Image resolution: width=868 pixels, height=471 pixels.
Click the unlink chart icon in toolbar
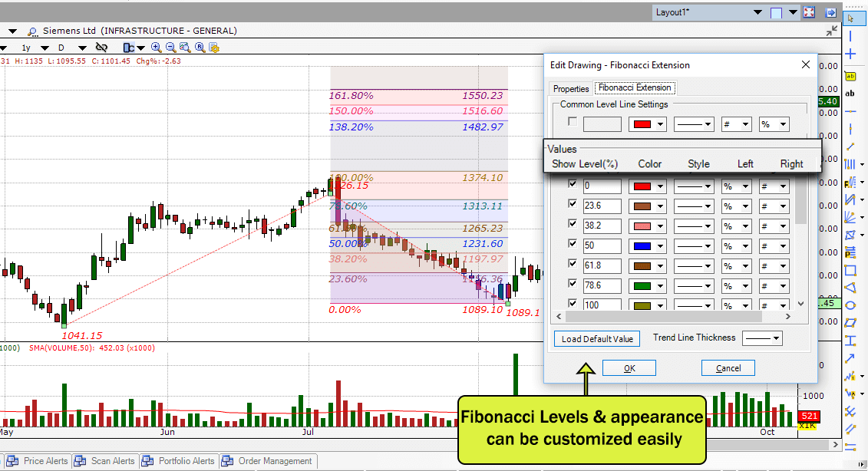(x=101, y=48)
